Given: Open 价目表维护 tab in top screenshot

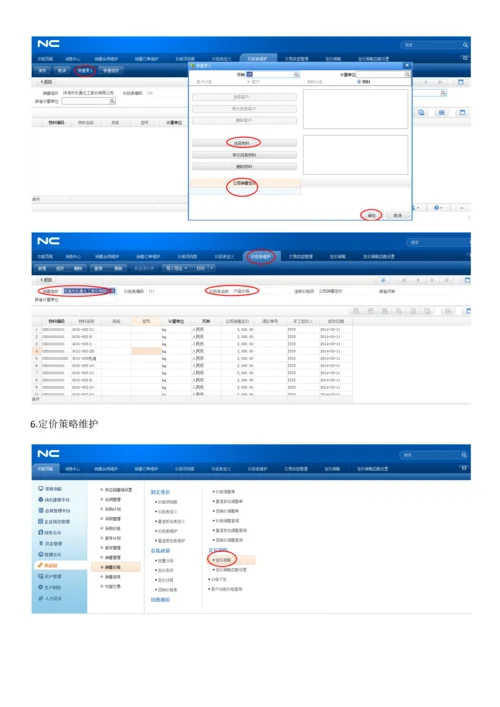Looking at the screenshot, I should click(257, 59).
